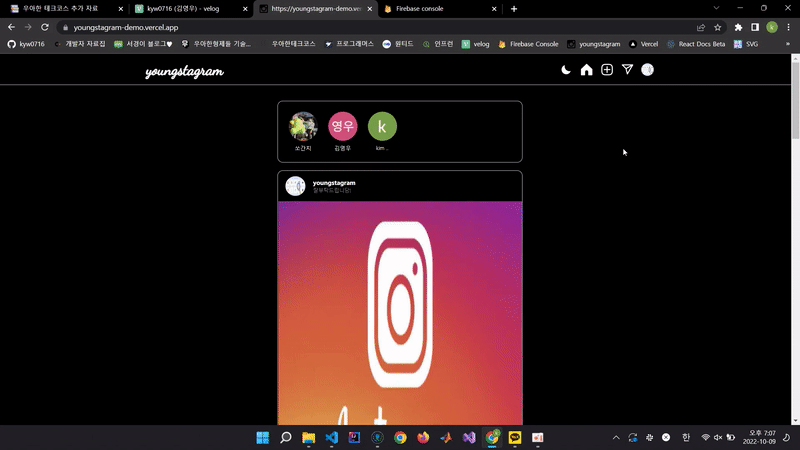Screen dimensions: 800x450
Task: Switch to the 우아한 테크코스 추가 자료 tab
Action: (x=65, y=9)
